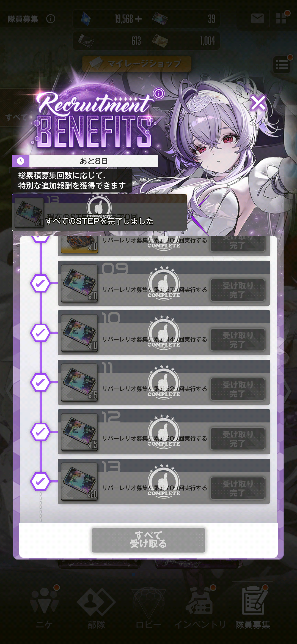The height and width of the screenshot is (644, 297).
Task: Select the step 11 hexagon checkmark
Action: click(x=40, y=382)
